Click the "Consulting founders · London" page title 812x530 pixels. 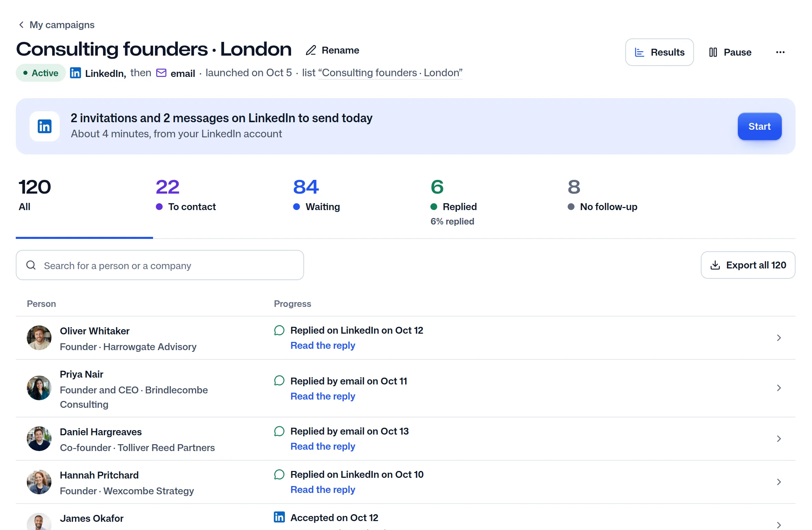154,49
